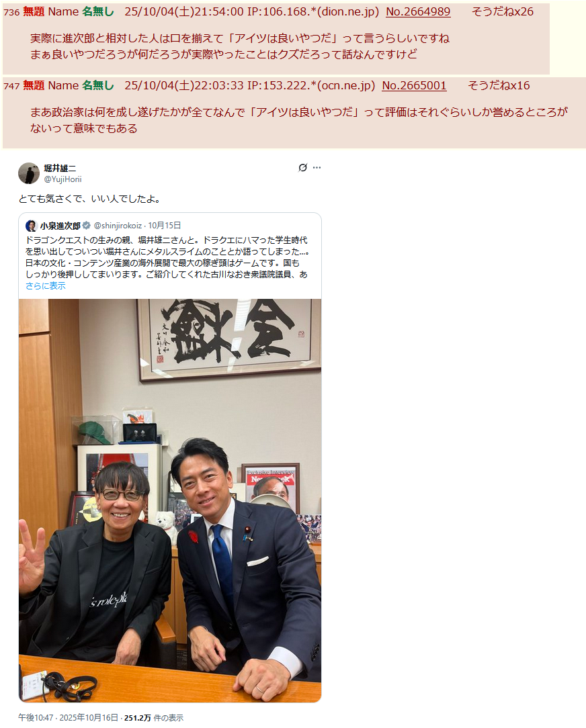This screenshot has height=728, width=586.
Task: Select post number 736
Action: tap(11, 13)
